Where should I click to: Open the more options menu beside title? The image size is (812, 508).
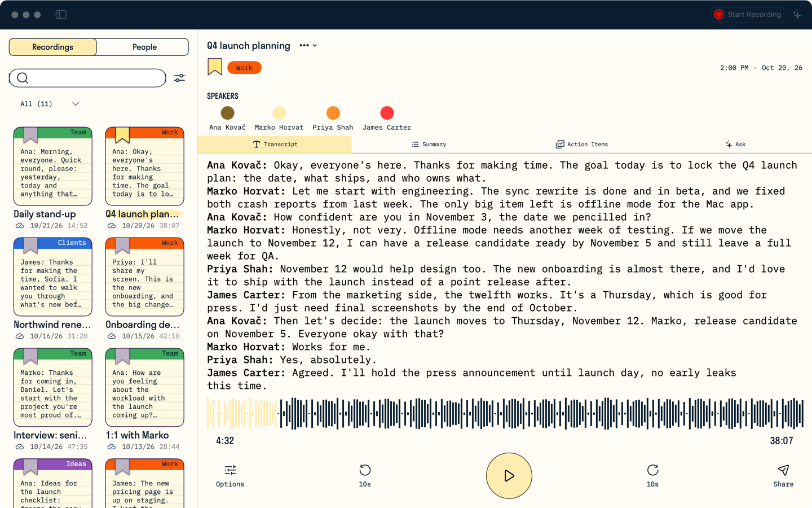(x=308, y=46)
